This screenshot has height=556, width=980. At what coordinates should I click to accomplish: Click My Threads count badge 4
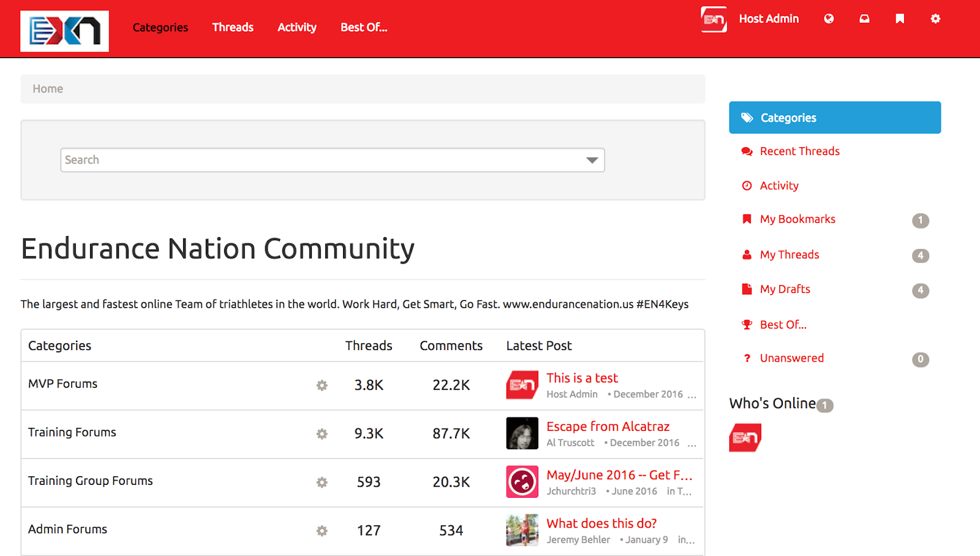pyautogui.click(x=921, y=256)
